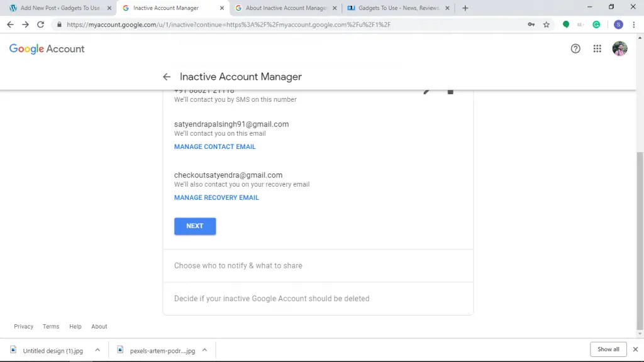
Task: Open the About footer link
Action: click(x=99, y=326)
